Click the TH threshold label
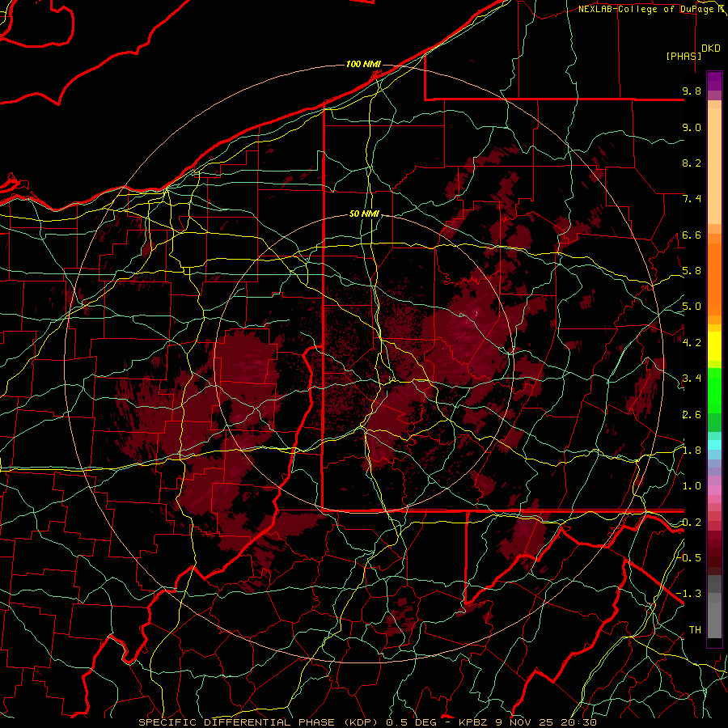 pos(695,630)
